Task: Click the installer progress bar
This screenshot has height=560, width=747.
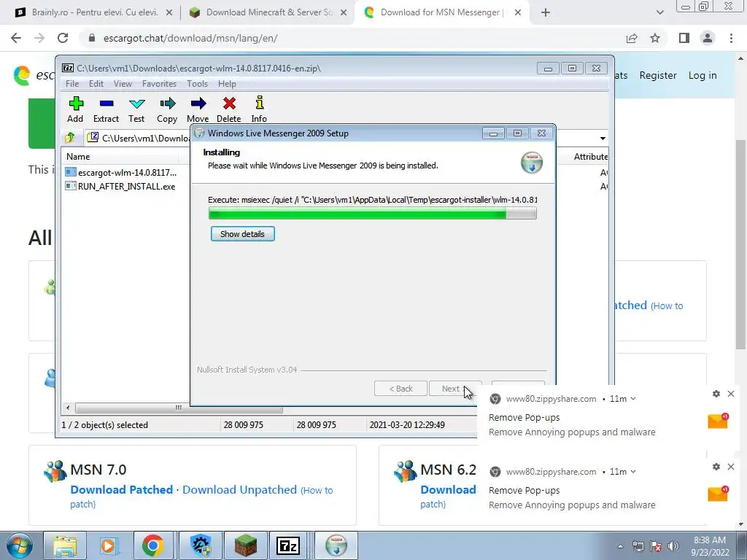Action: click(373, 214)
